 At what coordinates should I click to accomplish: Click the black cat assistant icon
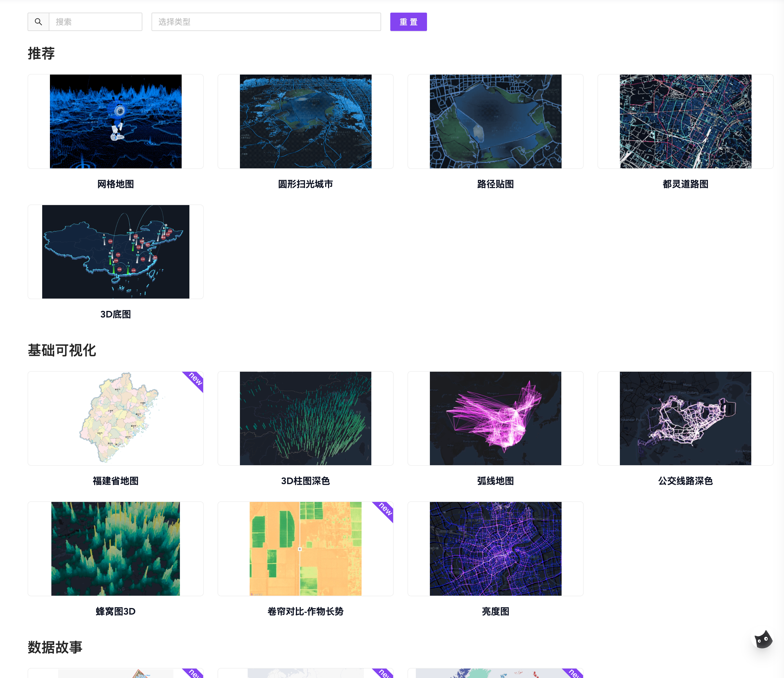pos(763,640)
